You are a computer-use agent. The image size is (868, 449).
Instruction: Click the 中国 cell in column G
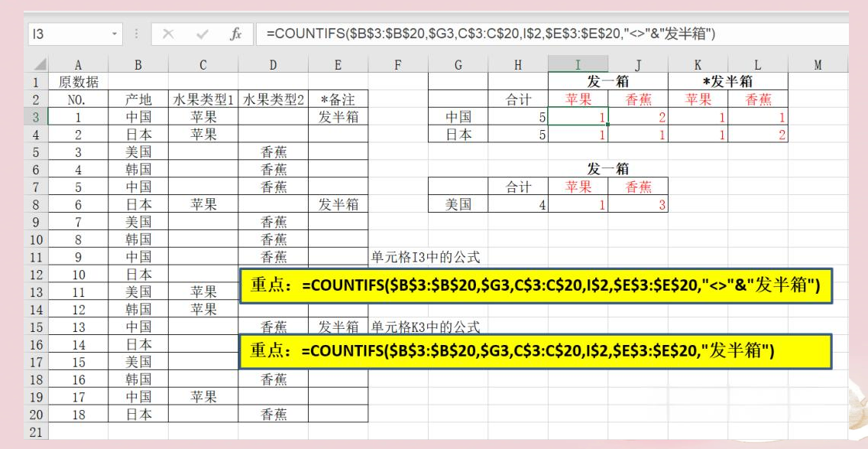pyautogui.click(x=458, y=117)
